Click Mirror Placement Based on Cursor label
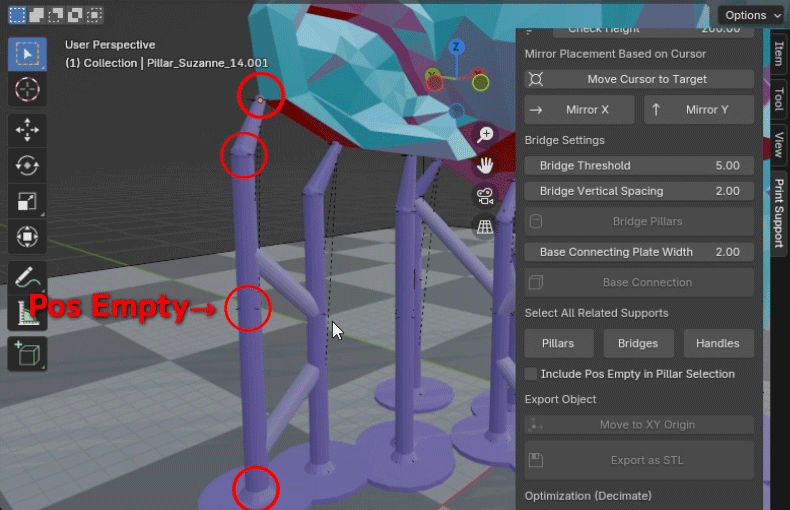Viewport: 790px width, 510px height. click(615, 54)
